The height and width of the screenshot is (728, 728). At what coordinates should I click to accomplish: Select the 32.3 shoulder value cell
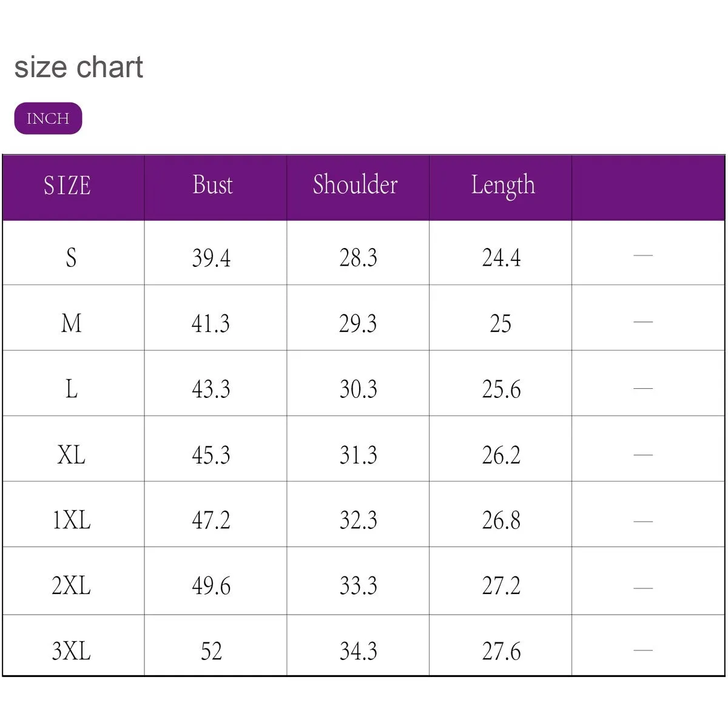click(x=358, y=520)
